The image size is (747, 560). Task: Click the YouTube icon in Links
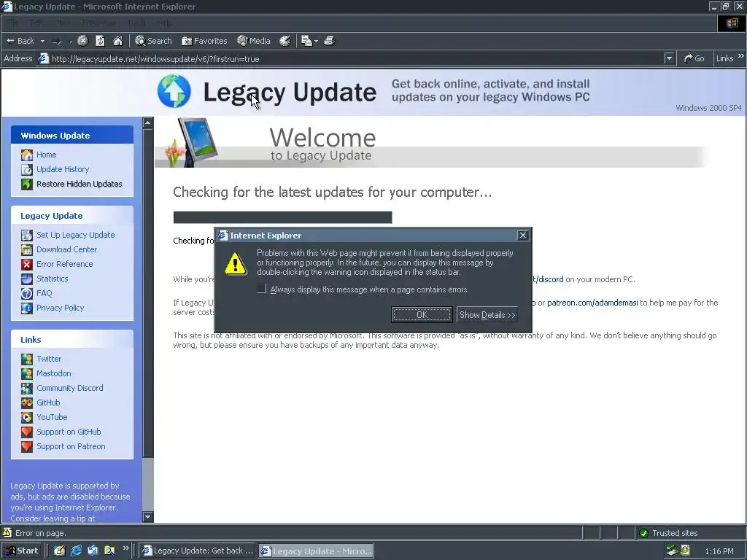[x=27, y=418]
